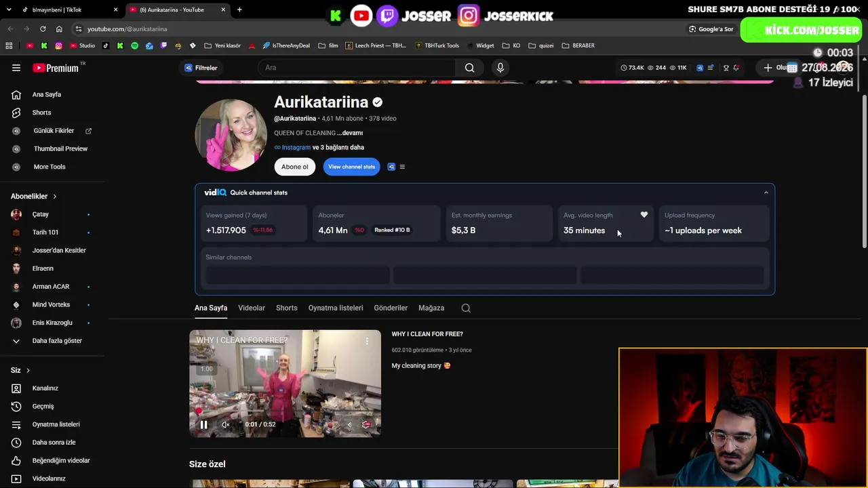Expand the Abonelikler section arrow
The image size is (868, 488).
[54, 197]
